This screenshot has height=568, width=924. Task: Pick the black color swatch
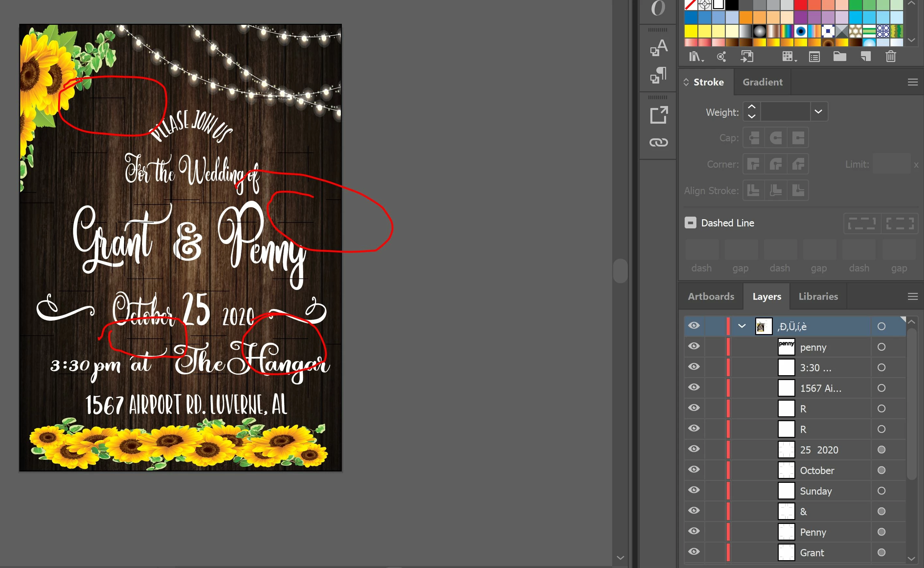coord(732,5)
